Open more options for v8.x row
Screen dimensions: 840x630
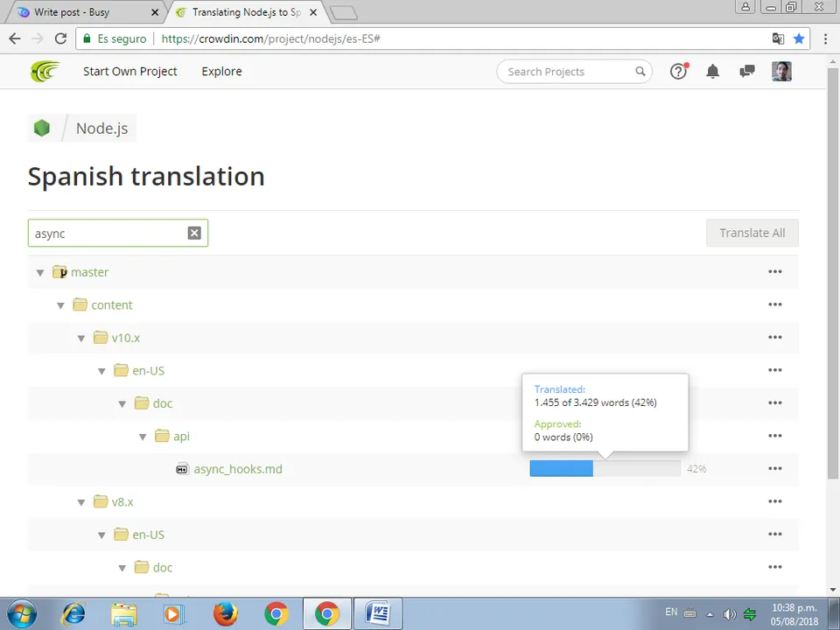click(775, 501)
